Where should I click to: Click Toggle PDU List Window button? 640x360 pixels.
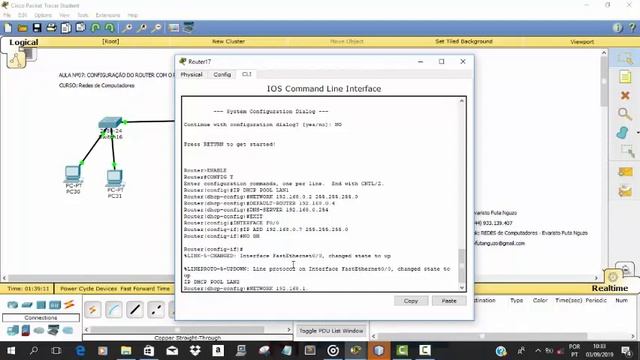331,331
